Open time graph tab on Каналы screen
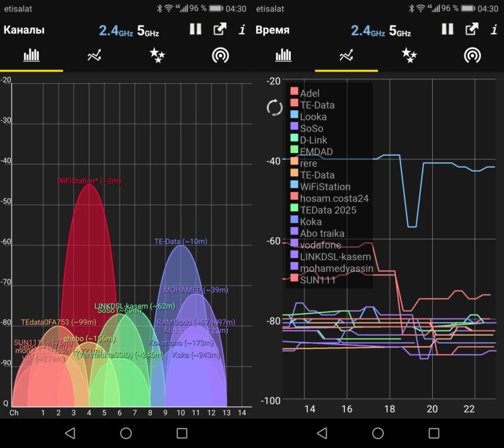Screen dimensions: 504x448 (94, 56)
